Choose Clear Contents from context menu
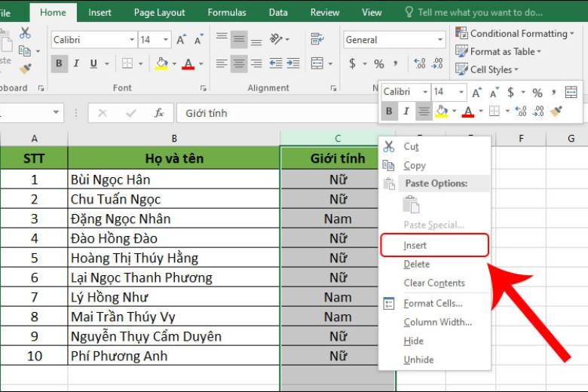 [x=434, y=283]
